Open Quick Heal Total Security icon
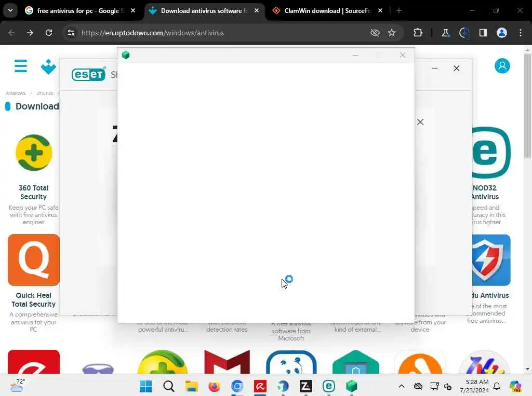This screenshot has width=532, height=396. coord(34,260)
